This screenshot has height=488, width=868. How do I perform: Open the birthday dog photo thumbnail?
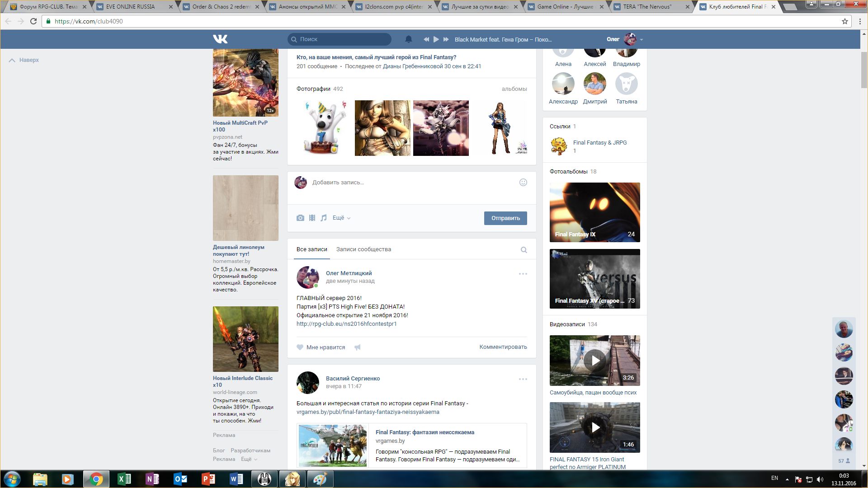click(324, 128)
